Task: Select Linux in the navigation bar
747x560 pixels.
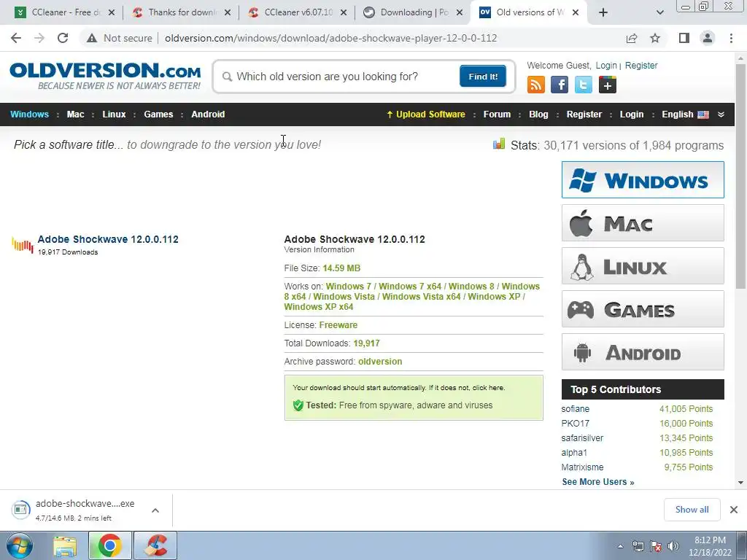Action: click(114, 114)
